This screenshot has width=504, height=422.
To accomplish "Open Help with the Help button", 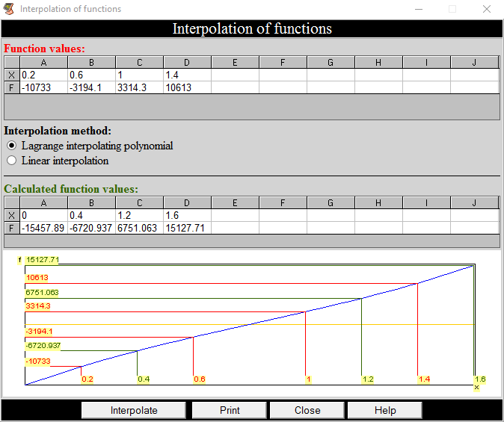I will (x=385, y=410).
